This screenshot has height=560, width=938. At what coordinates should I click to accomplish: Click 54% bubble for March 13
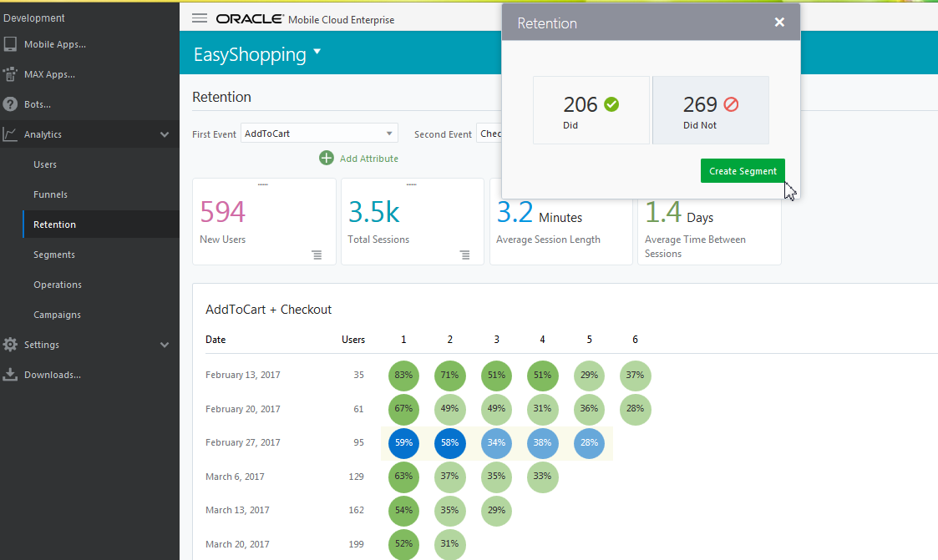coord(403,511)
